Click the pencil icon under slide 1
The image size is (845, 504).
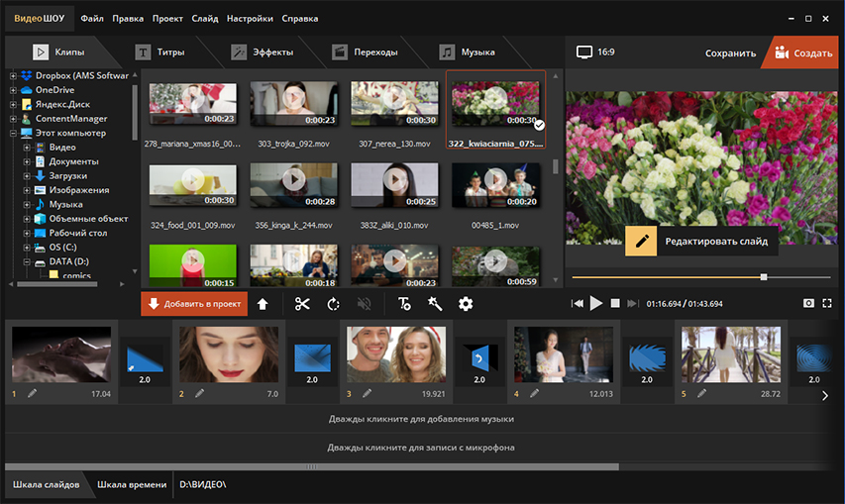point(32,394)
